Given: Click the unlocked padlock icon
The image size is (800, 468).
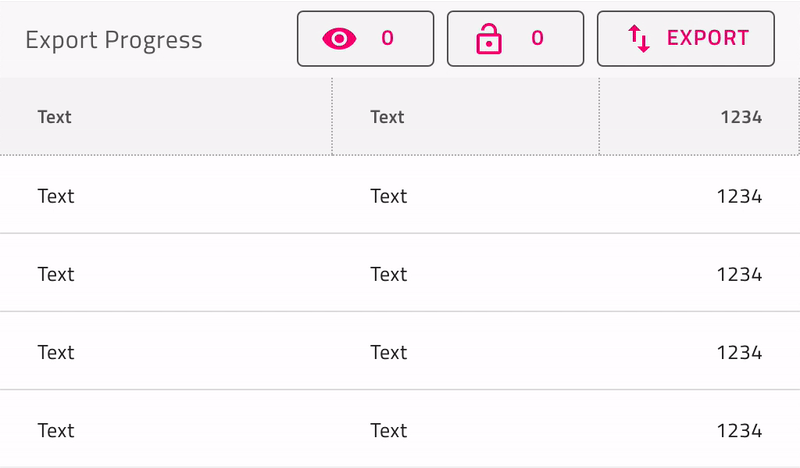Looking at the screenshot, I should point(488,39).
